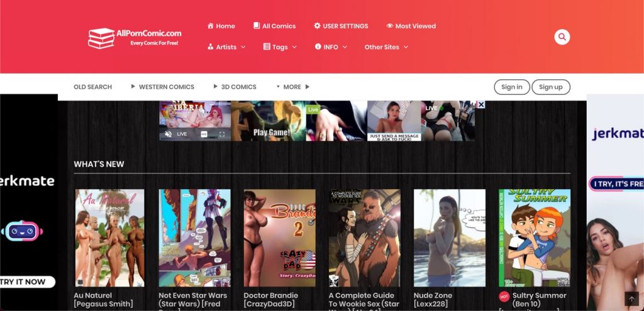
Task: Open the Most Viewed page
Action: pos(411,26)
